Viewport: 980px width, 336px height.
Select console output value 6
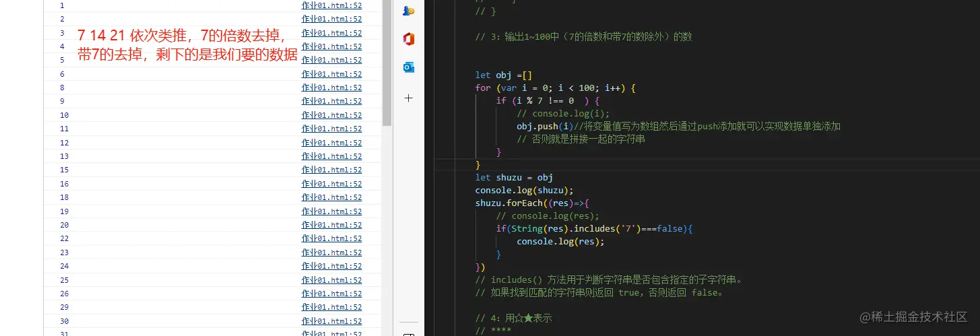62,74
